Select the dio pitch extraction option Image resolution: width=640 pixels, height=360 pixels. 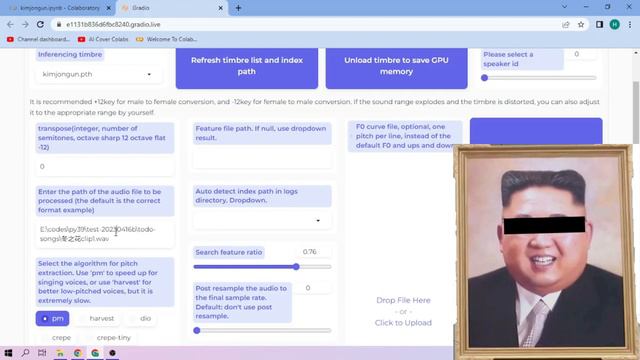pyautogui.click(x=140, y=318)
